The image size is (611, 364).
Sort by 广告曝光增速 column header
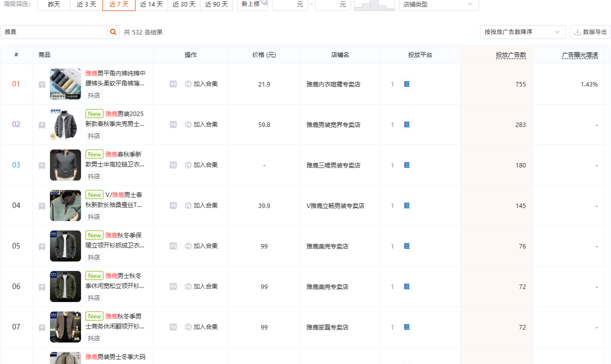coord(580,55)
